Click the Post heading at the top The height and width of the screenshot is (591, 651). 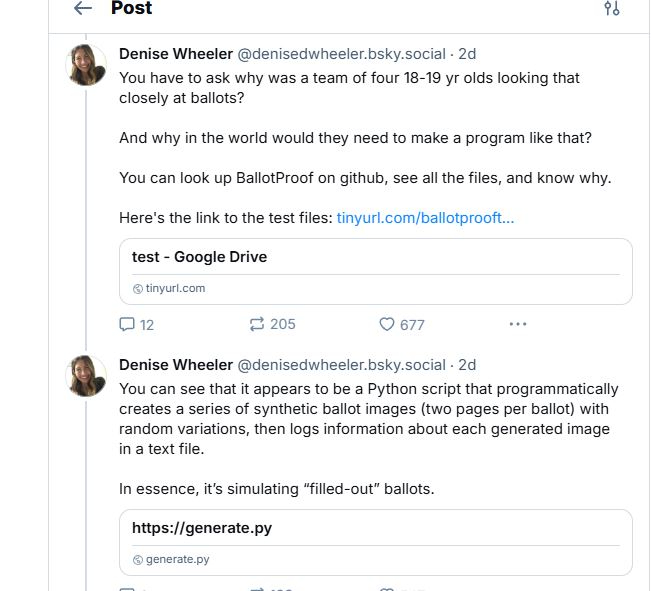131,9
